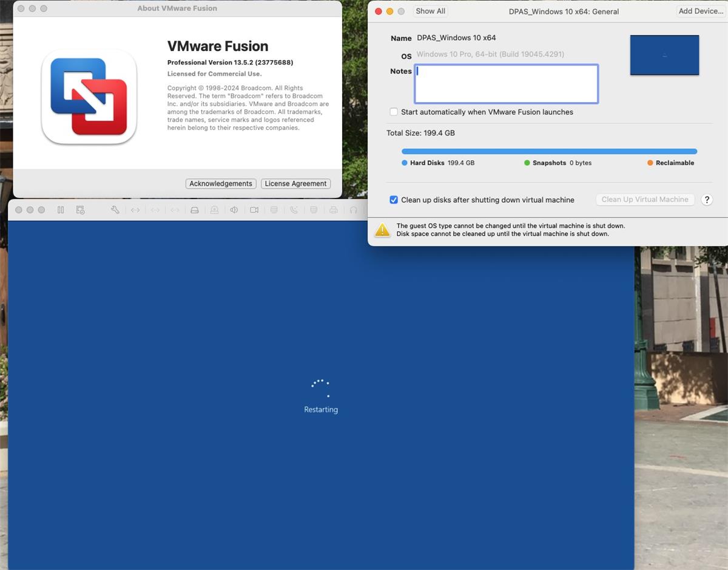Select the Camera device toolbar icon
The height and width of the screenshot is (570, 728).
[x=254, y=209]
